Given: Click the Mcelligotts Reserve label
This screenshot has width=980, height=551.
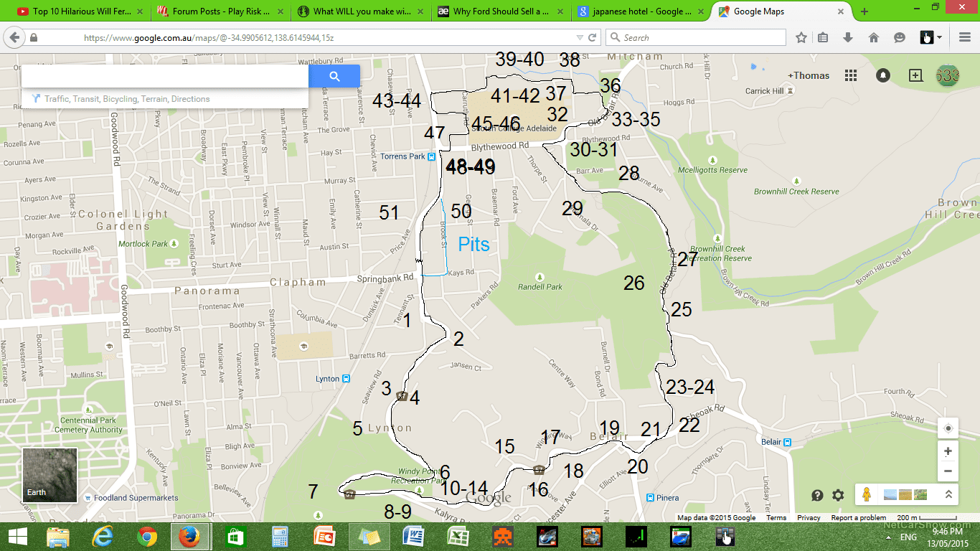Looking at the screenshot, I should [x=712, y=170].
